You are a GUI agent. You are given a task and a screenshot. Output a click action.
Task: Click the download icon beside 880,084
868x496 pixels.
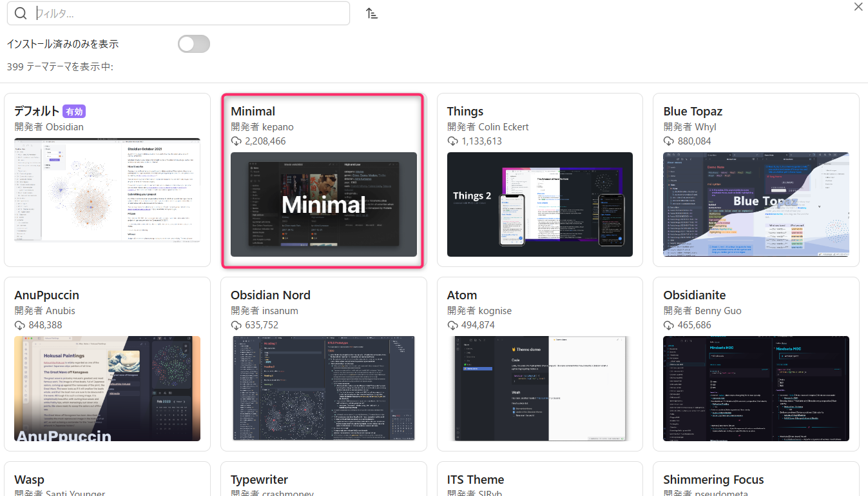point(669,141)
